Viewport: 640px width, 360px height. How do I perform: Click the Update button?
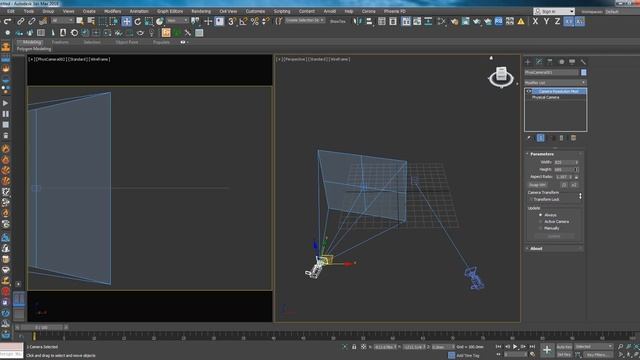(x=554, y=236)
